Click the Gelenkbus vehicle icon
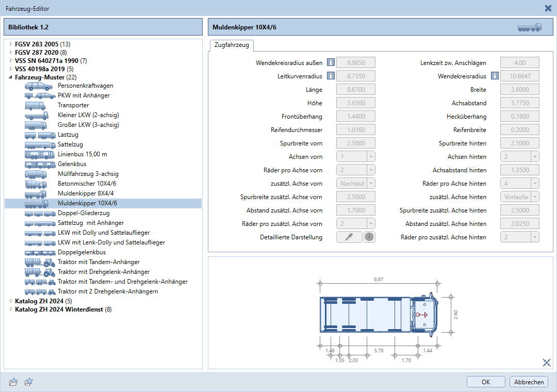Viewport: 557px width, 392px height. (40, 164)
